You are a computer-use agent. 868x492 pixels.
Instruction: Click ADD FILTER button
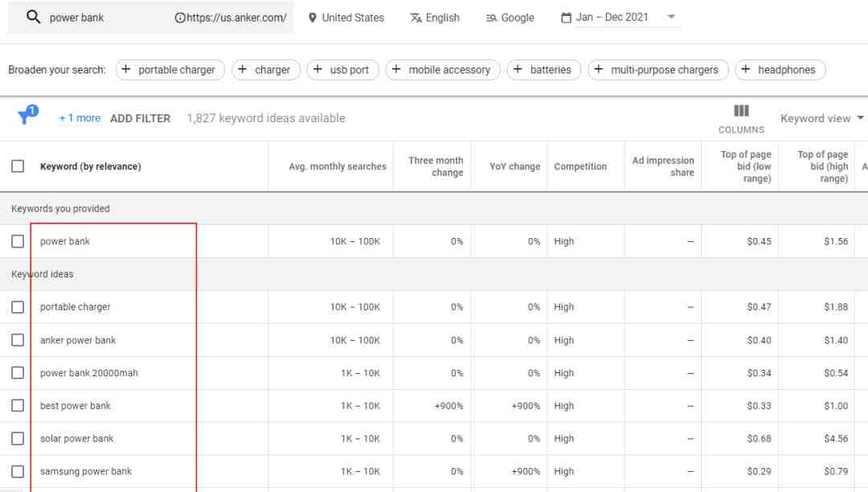tap(140, 118)
